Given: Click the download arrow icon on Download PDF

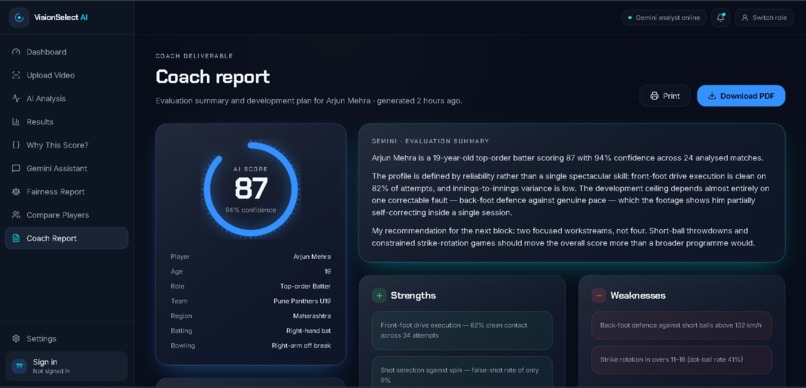Looking at the screenshot, I should (712, 96).
